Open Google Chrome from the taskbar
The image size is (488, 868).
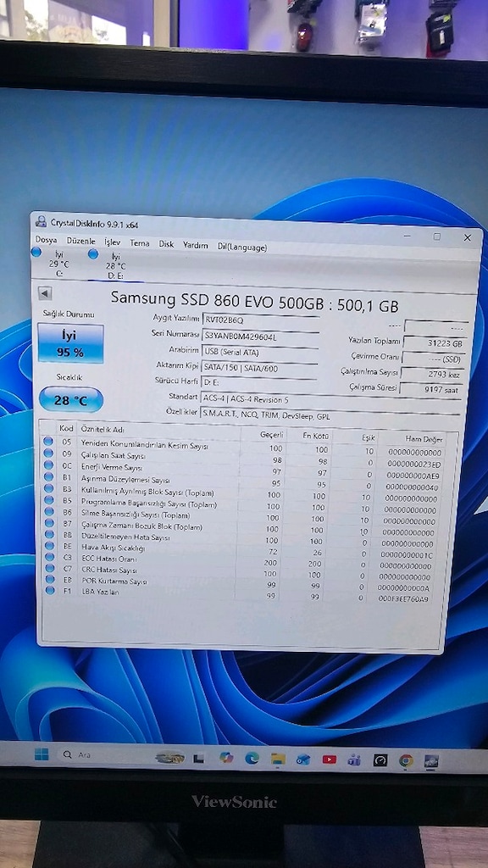tap(406, 760)
